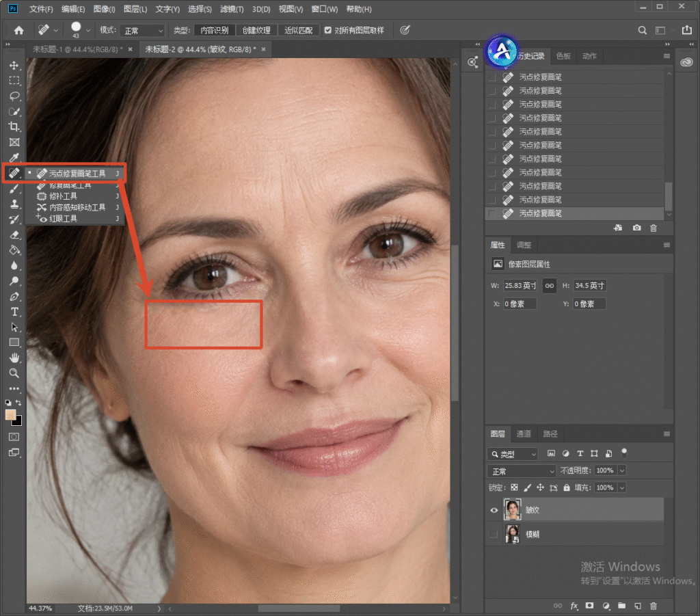The height and width of the screenshot is (616, 700).
Task: Choose 近似匹配 type button
Action: (299, 30)
